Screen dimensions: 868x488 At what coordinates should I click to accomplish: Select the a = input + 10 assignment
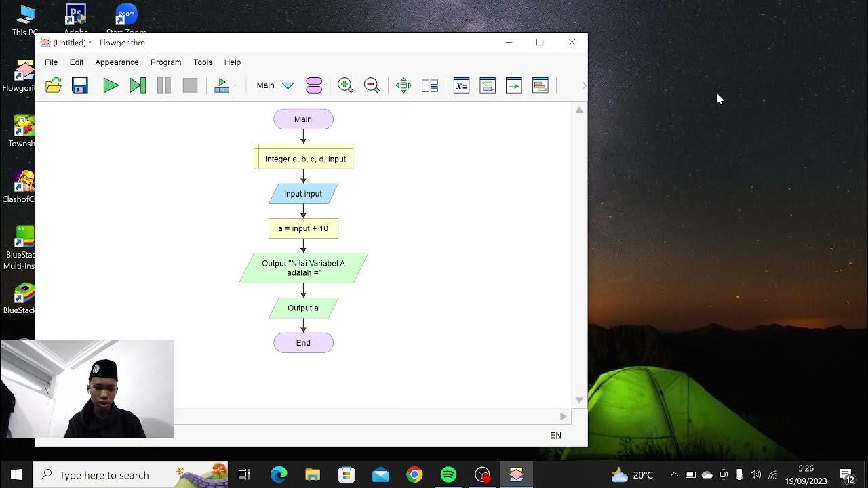tap(303, 228)
